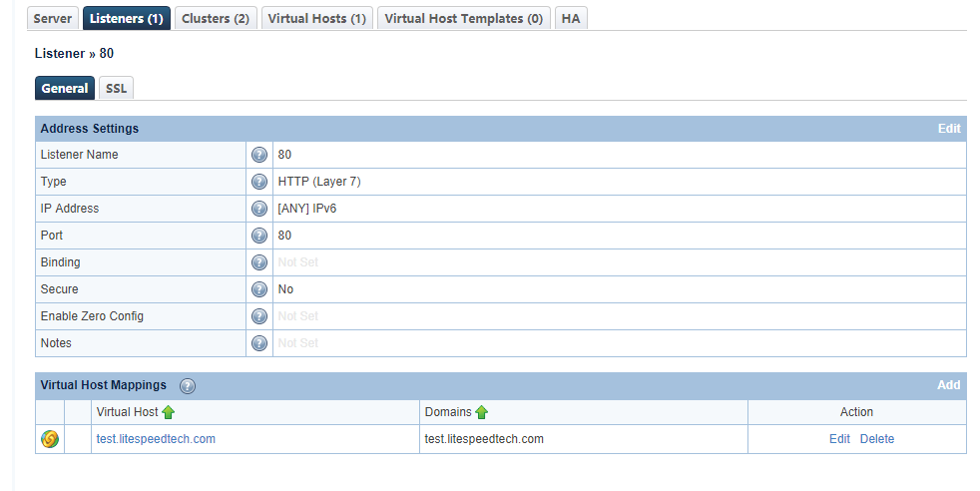Open the Clusters (2) tab
Image resolution: width=980 pixels, height=491 pixels.
click(215, 18)
